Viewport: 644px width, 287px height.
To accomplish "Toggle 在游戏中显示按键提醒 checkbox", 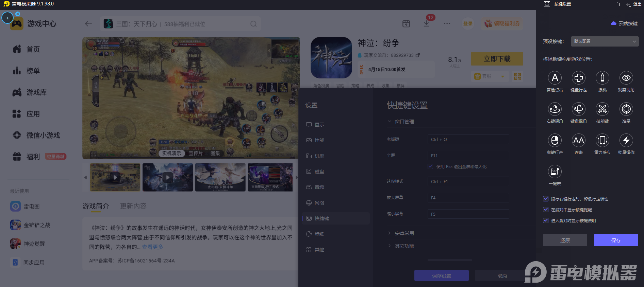I will click(546, 210).
